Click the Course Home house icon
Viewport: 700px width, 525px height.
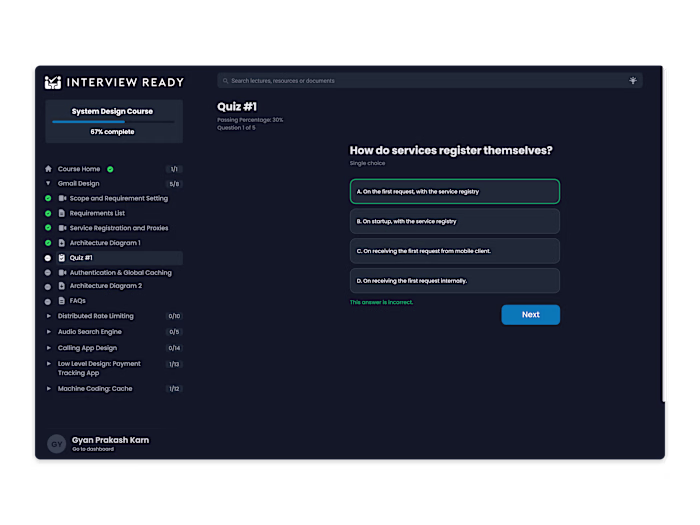(48, 169)
